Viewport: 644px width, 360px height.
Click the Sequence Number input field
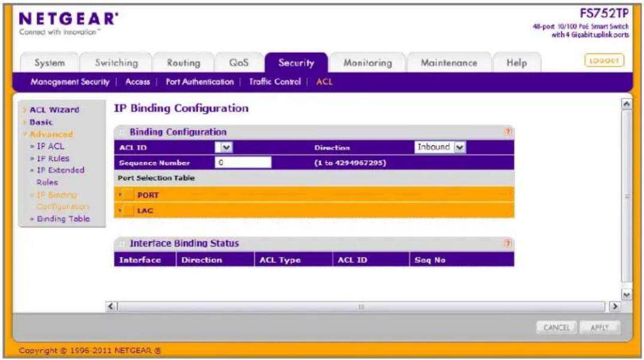tap(243, 163)
